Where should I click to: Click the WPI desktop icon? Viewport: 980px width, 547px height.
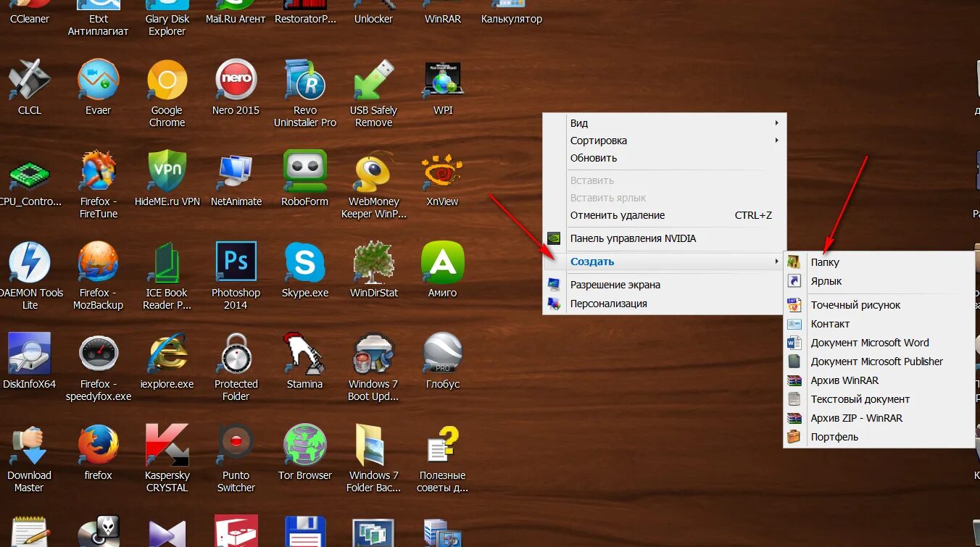pyautogui.click(x=442, y=80)
